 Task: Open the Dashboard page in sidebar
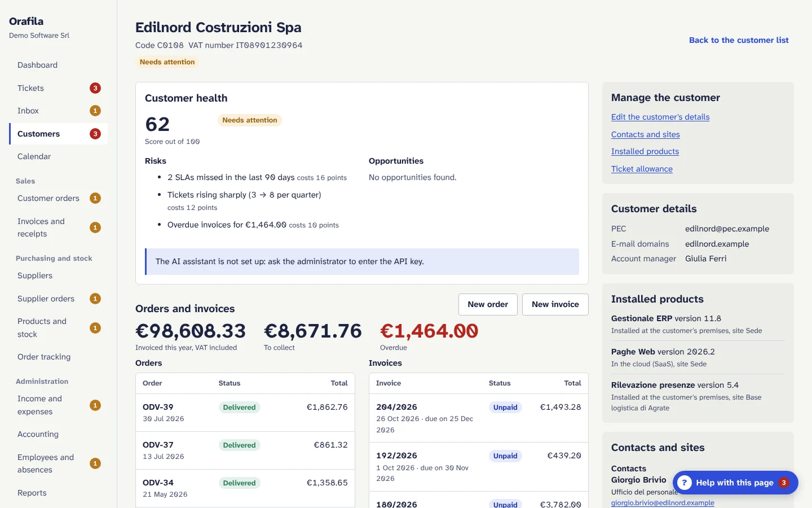click(x=58, y=65)
